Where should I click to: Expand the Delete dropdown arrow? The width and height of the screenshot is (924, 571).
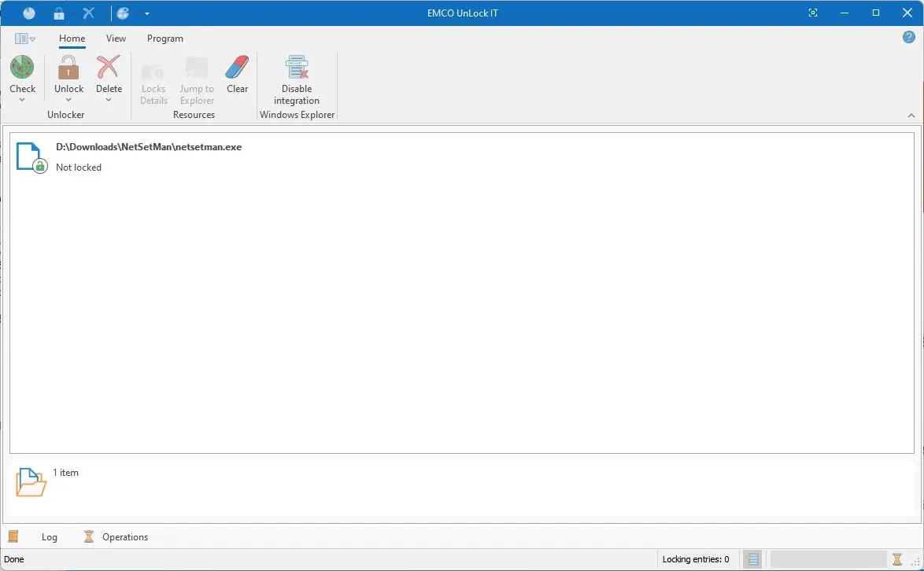click(x=109, y=99)
